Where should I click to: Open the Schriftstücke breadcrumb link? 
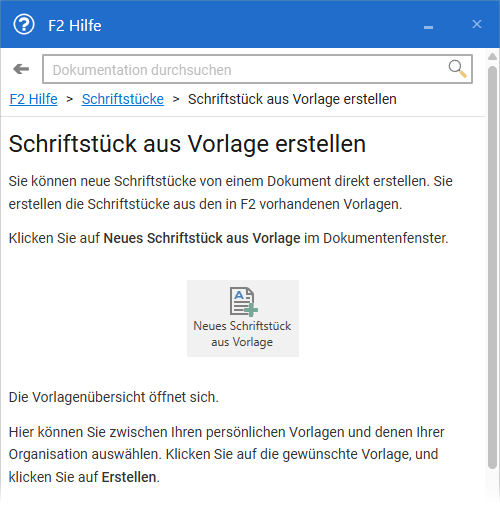(x=123, y=99)
